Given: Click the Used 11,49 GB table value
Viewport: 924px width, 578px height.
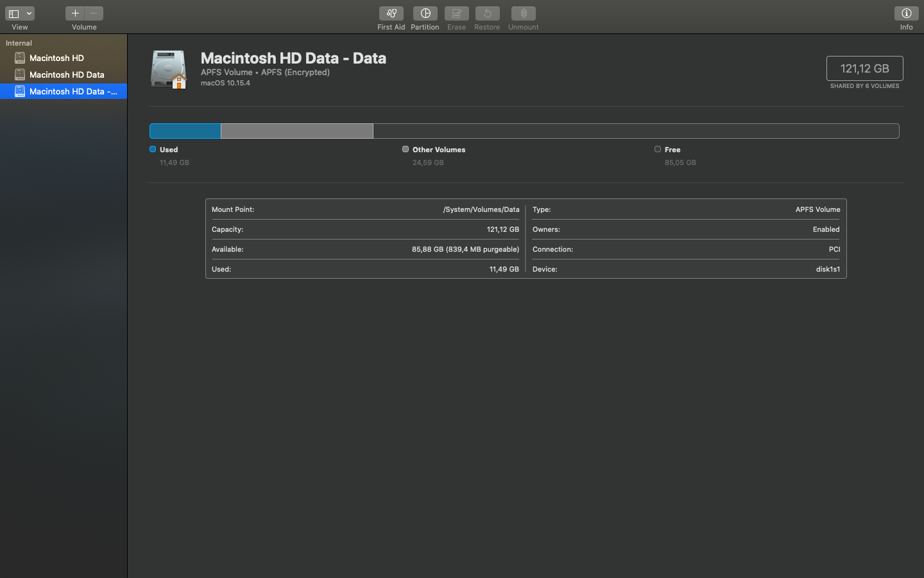Looking at the screenshot, I should (x=504, y=269).
